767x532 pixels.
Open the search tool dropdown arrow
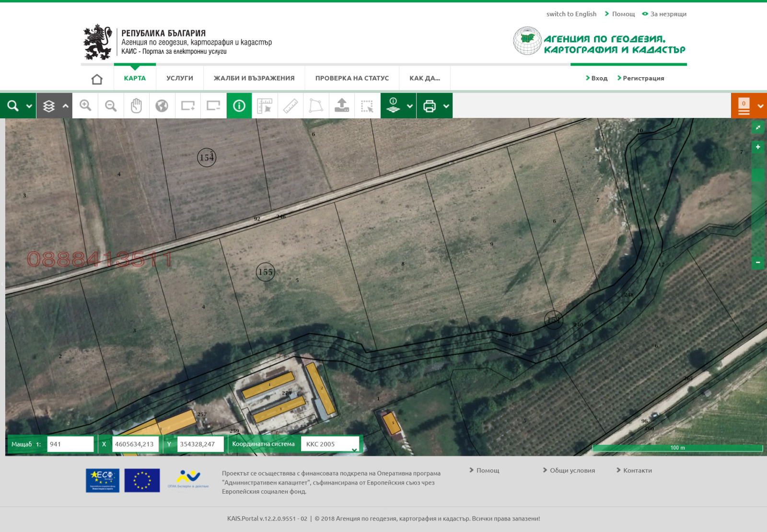click(30, 105)
